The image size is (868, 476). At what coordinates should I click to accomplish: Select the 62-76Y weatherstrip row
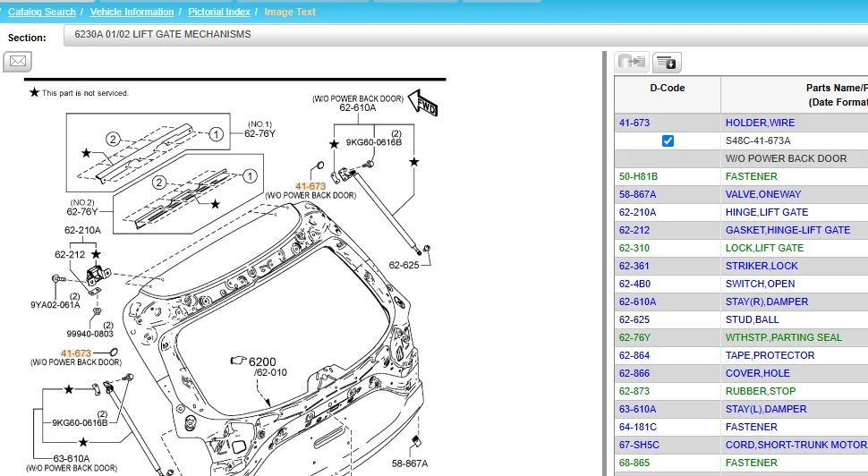pyautogui.click(x=634, y=337)
